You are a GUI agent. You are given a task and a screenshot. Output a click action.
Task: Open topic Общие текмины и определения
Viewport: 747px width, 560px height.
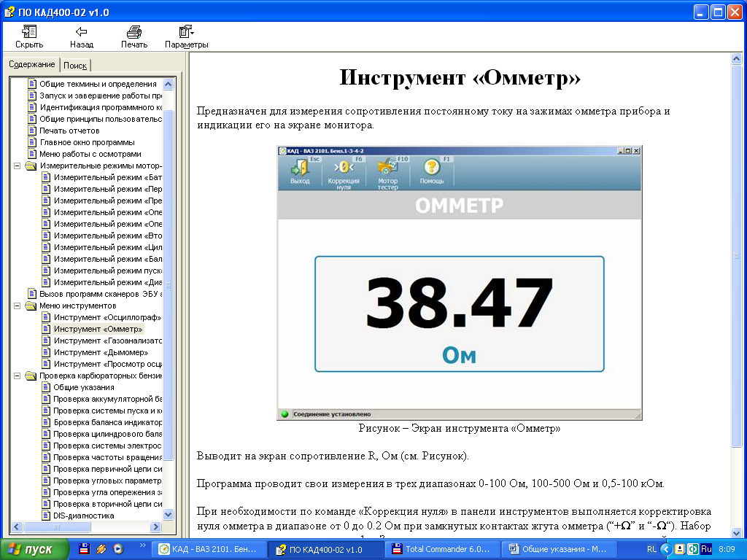coord(98,84)
